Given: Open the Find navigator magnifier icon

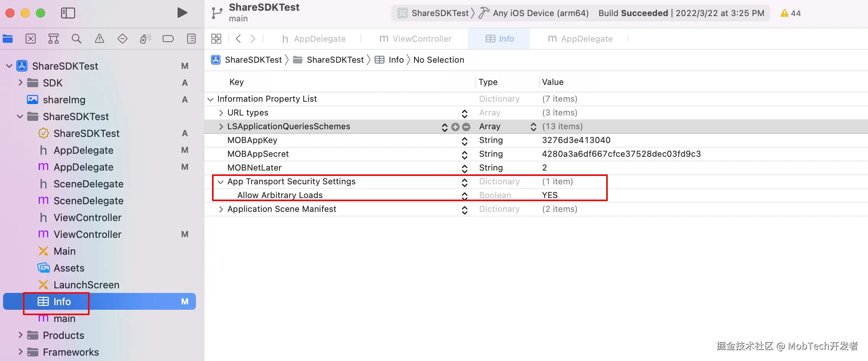Looking at the screenshot, I should coord(77,39).
